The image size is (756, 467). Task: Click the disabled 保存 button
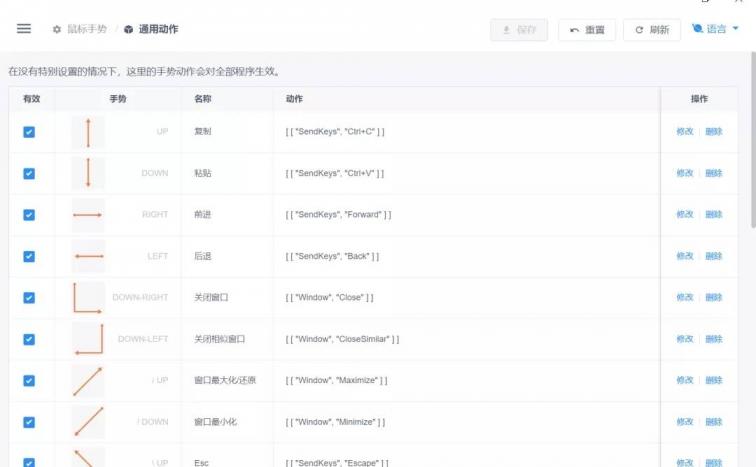(519, 30)
